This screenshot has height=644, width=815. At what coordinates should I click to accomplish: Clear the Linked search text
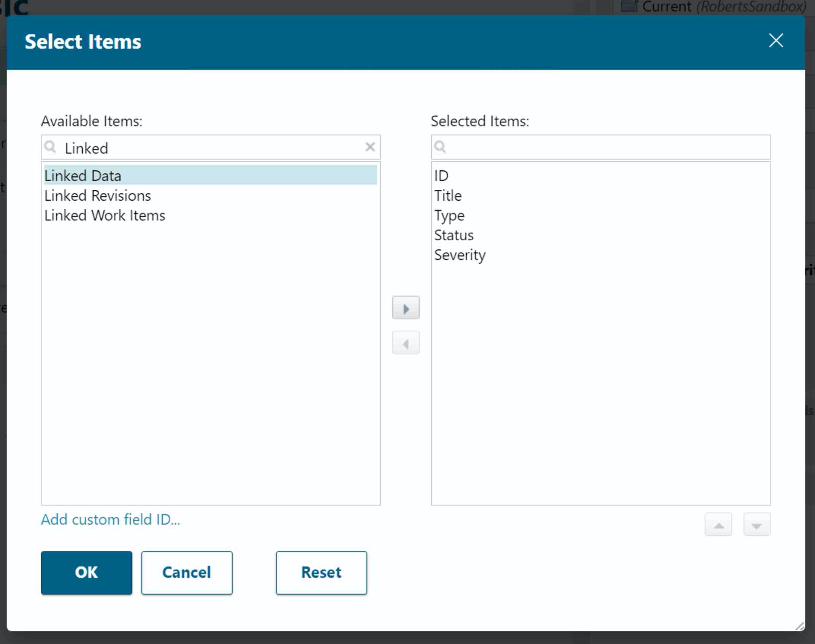click(370, 147)
